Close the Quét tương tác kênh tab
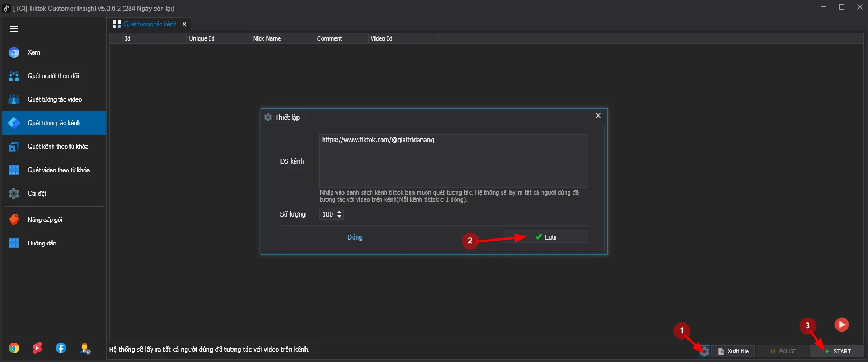The image size is (868, 362). coord(184,24)
